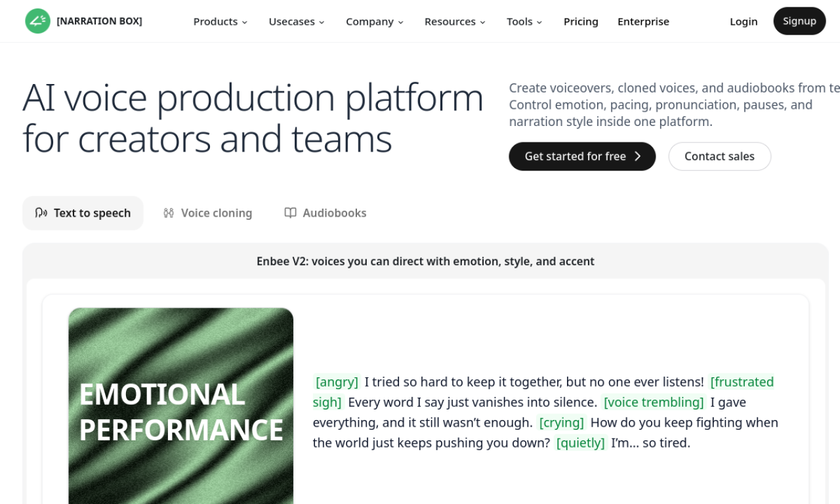The height and width of the screenshot is (504, 840).
Task: Click the Audiobooks book icon
Action: point(290,213)
